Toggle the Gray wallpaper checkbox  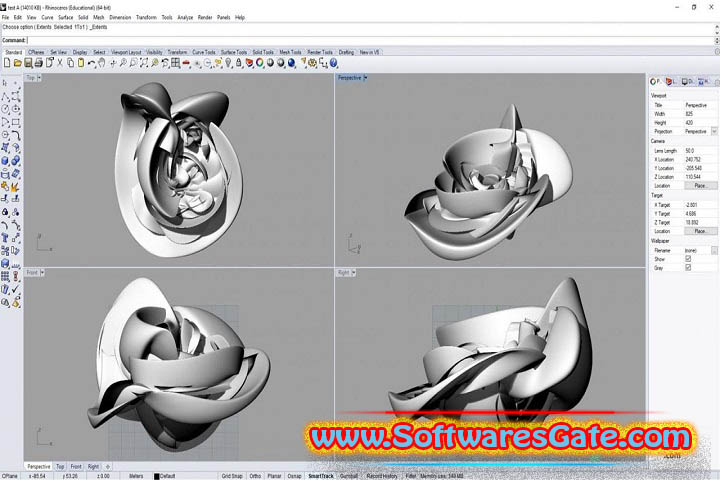pos(688,267)
